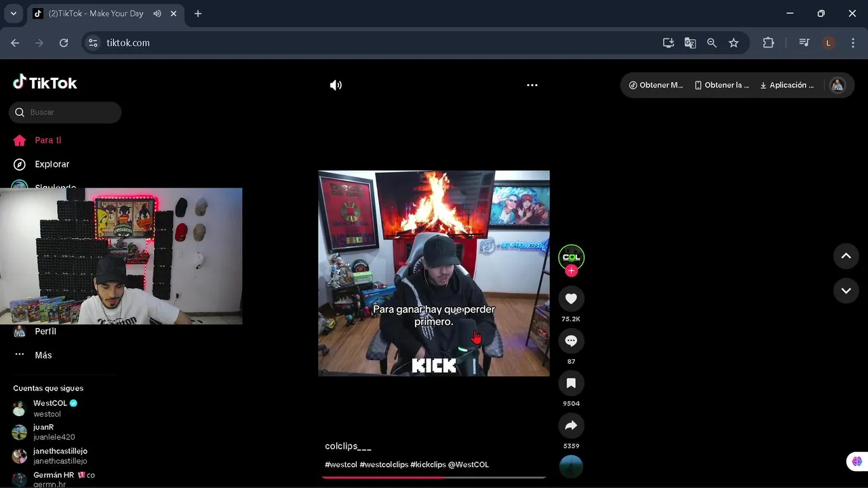Open the tab search dropdown arrow
The height and width of the screenshot is (488, 868).
click(x=14, y=14)
